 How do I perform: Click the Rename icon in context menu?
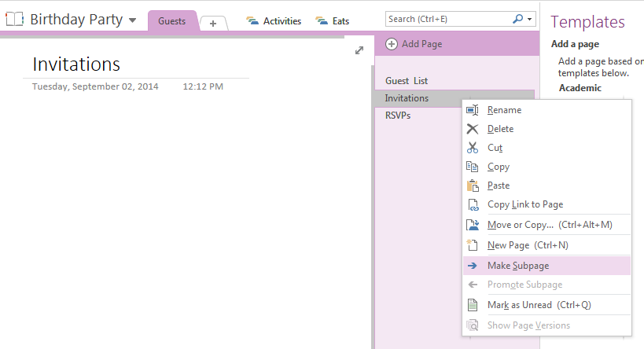pos(473,110)
